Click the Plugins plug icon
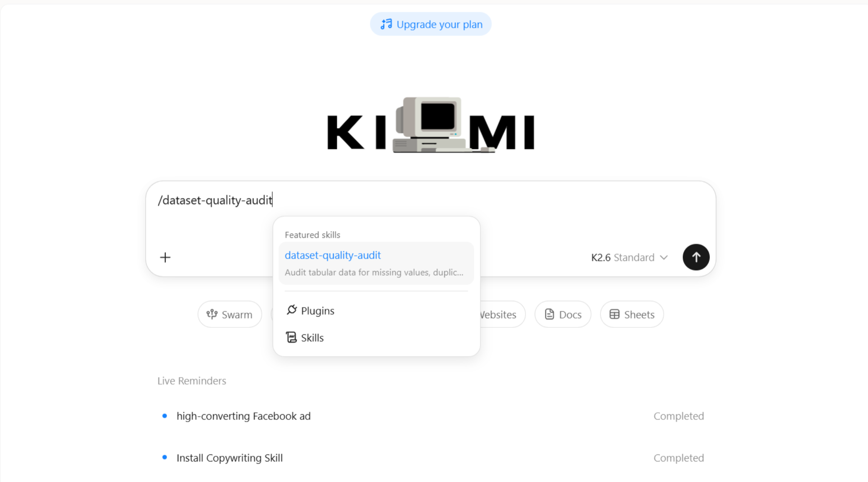The image size is (868, 482). [x=292, y=310]
